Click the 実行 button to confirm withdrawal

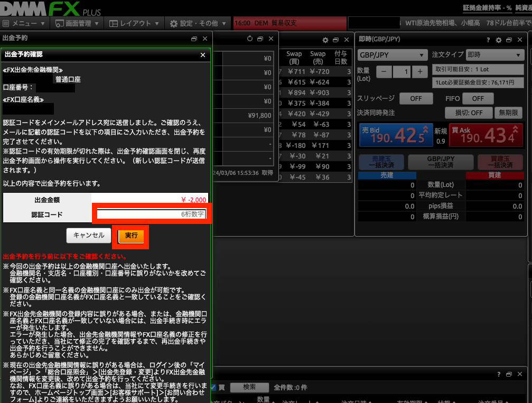130,236
